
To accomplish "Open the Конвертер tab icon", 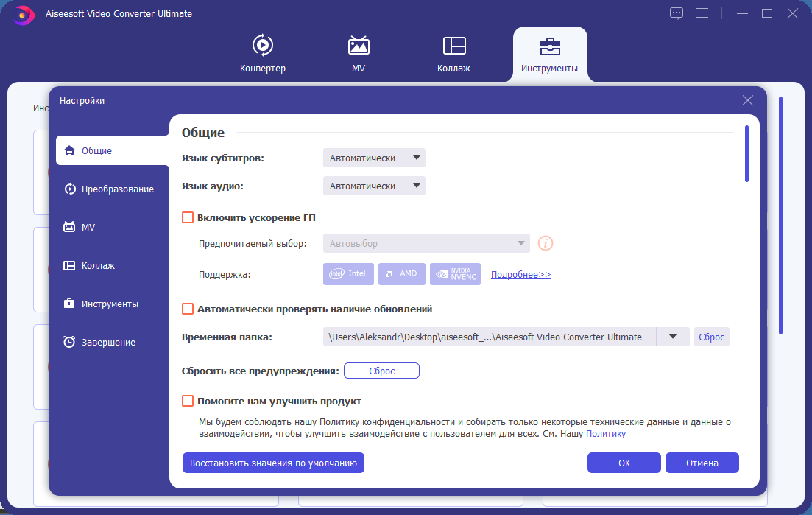I will pyautogui.click(x=263, y=46).
